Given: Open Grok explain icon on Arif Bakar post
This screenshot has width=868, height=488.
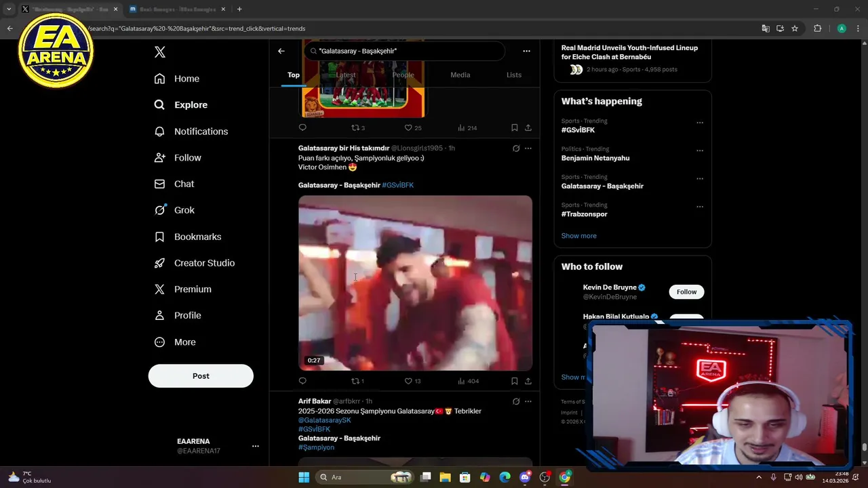Looking at the screenshot, I should 516,401.
